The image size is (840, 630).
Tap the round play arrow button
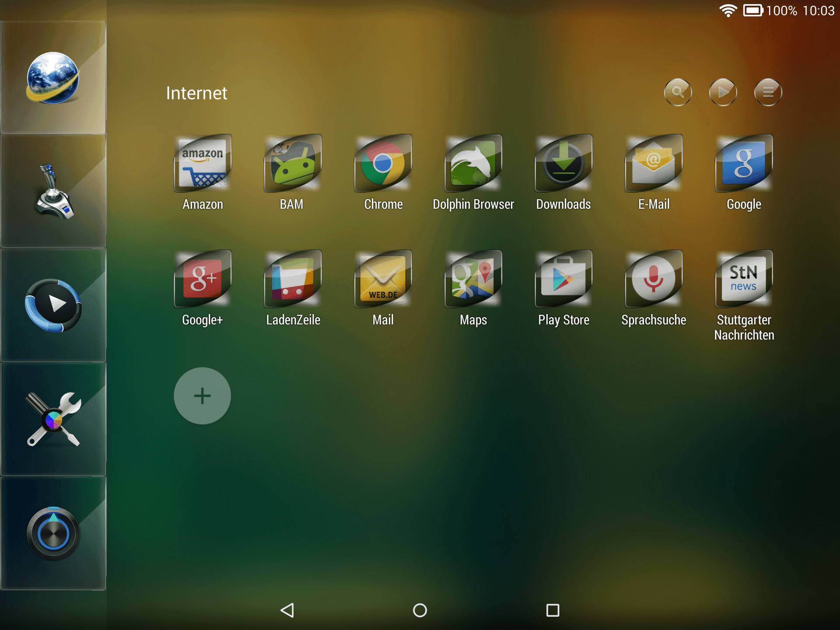click(723, 92)
